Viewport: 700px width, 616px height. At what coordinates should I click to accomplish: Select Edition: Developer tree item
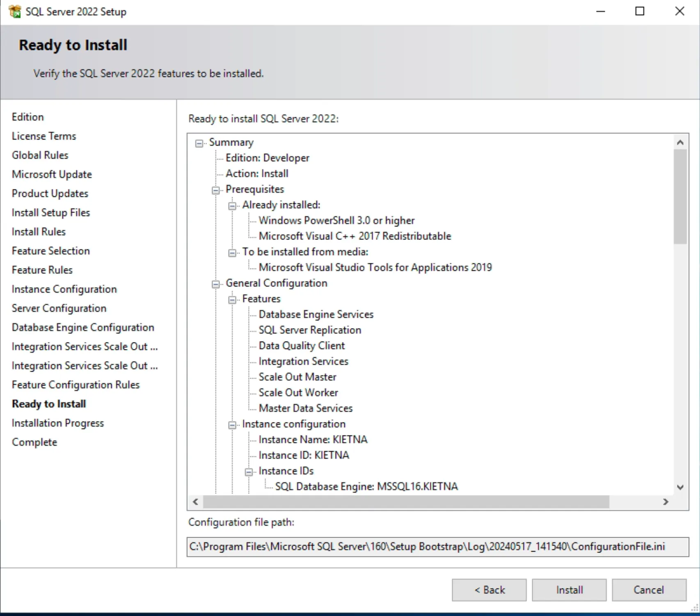[268, 158]
